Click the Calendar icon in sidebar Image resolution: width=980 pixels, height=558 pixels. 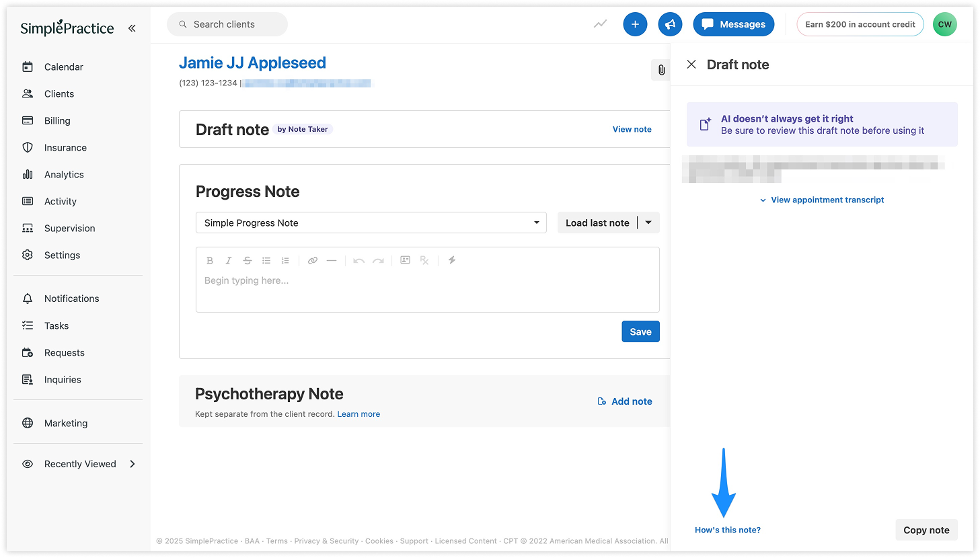[x=28, y=67]
